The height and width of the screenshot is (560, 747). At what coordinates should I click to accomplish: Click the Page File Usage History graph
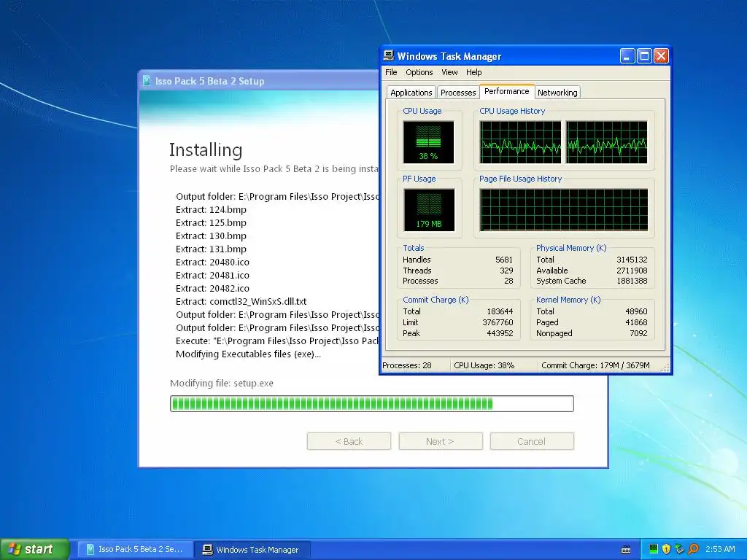pyautogui.click(x=564, y=210)
